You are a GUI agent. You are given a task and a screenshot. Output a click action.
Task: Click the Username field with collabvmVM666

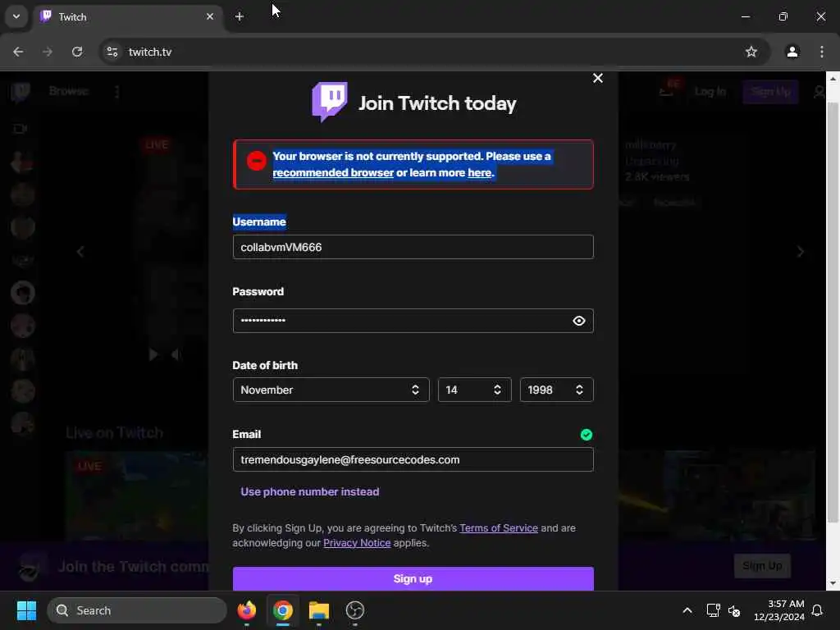[x=413, y=247]
